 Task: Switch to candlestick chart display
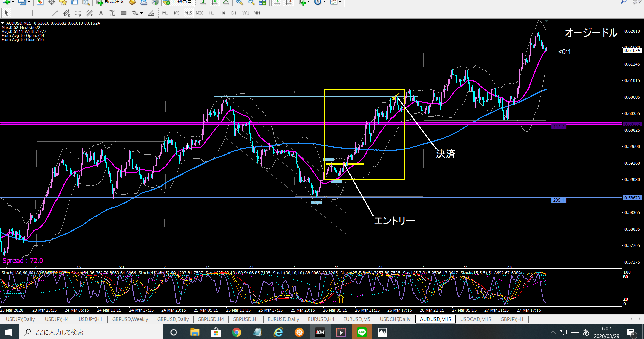pyautogui.click(x=214, y=2)
